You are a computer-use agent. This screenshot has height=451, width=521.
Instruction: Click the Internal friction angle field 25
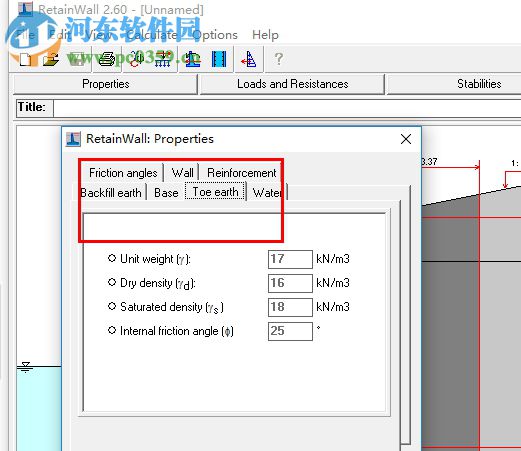(290, 331)
